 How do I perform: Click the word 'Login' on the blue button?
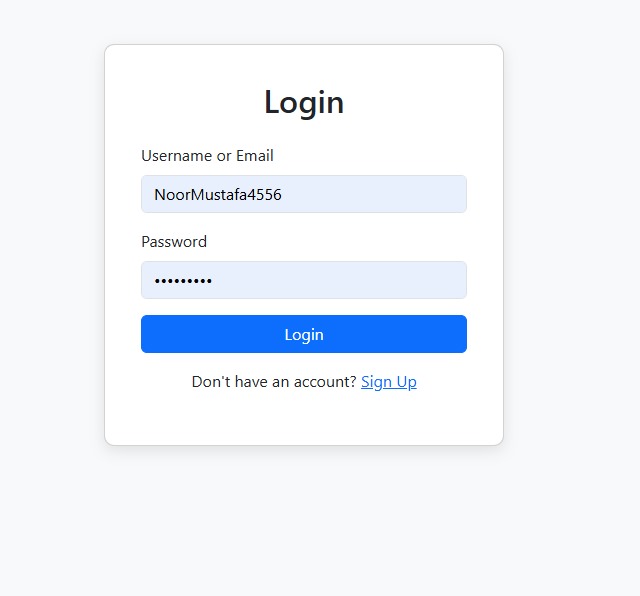(x=304, y=335)
